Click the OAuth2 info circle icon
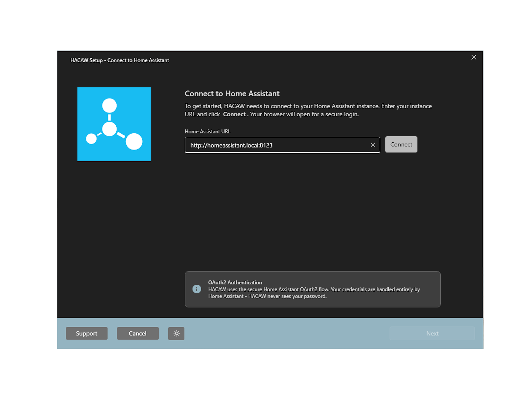This screenshot has height=399, width=532. tap(197, 289)
